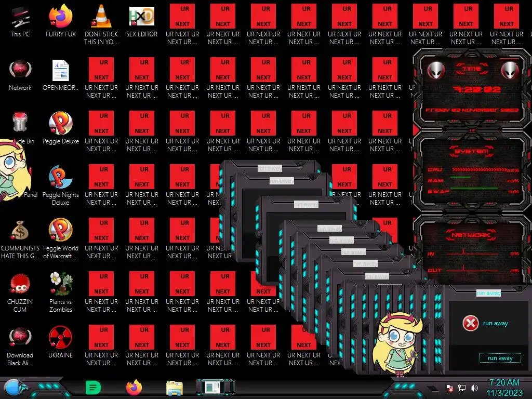Screen dimensions: 532x399
Task: Click the Friday 03 November 2023 date text
Action: tap(472, 110)
